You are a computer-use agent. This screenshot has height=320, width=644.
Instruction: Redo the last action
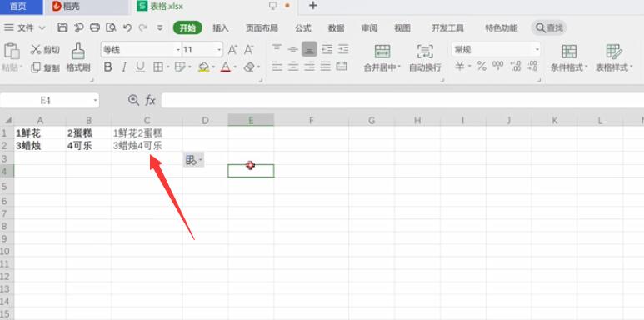click(143, 27)
